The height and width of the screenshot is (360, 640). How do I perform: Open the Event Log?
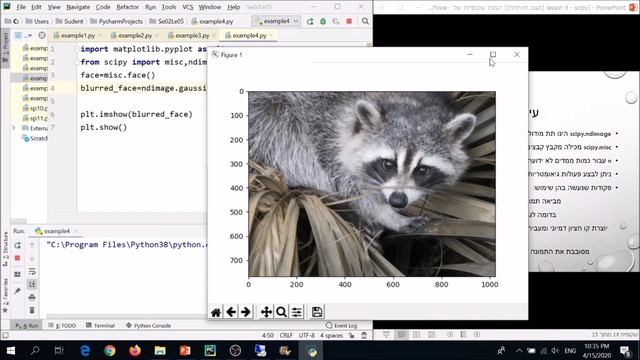pos(342,325)
